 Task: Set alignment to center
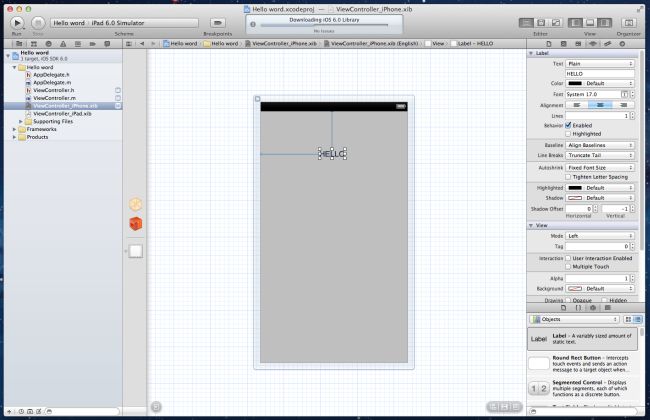600,105
